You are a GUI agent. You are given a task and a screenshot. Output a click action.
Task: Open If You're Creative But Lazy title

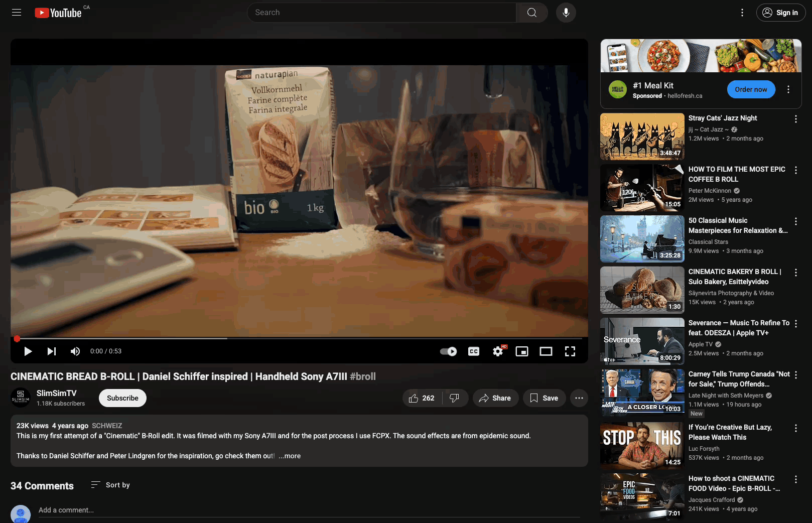730,432
